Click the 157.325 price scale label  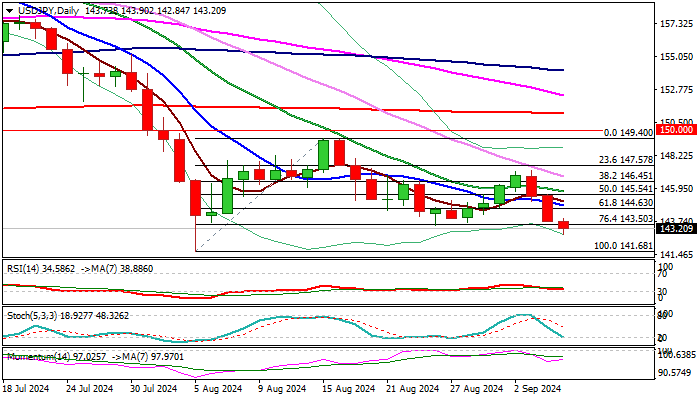coord(677,24)
